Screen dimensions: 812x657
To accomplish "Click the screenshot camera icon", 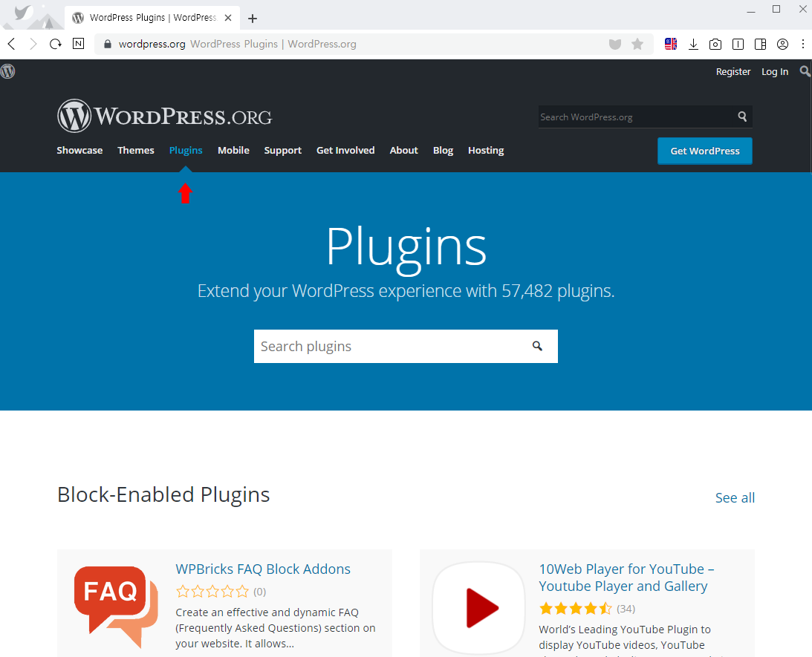I will point(715,44).
